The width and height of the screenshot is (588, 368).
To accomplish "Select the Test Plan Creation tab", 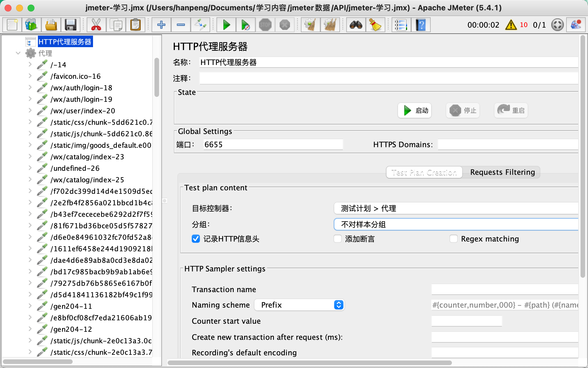I will point(424,172).
